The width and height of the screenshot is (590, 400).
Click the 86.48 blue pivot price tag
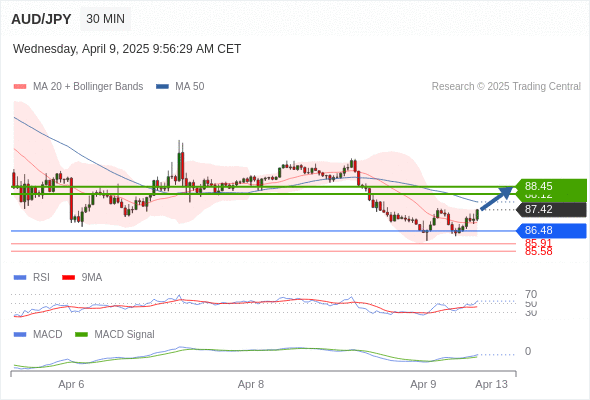tap(551, 231)
